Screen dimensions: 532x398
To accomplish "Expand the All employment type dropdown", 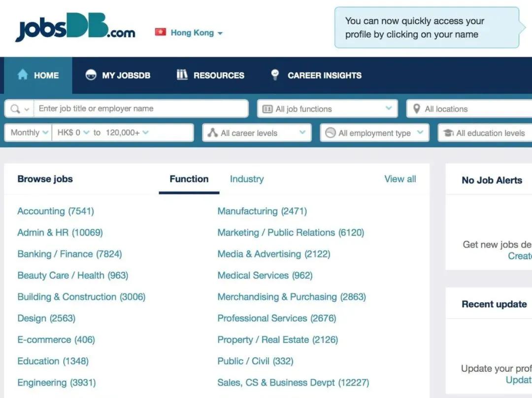I will coord(374,133).
